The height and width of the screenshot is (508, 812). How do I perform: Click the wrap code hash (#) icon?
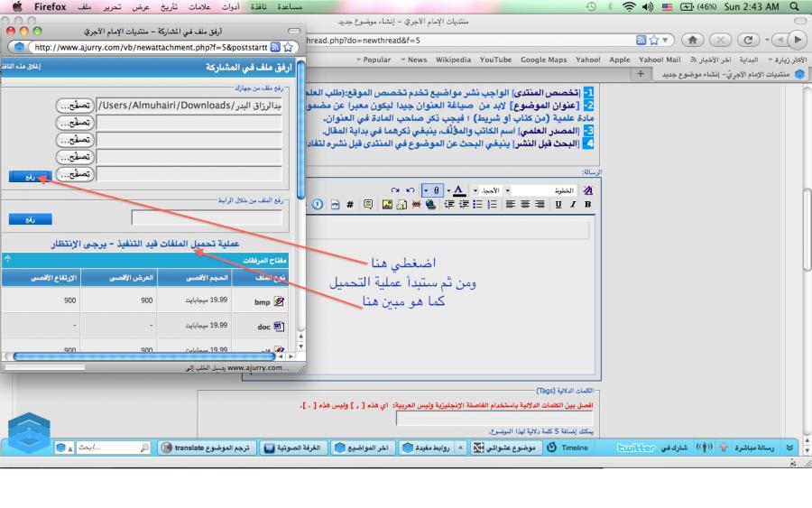point(349,205)
